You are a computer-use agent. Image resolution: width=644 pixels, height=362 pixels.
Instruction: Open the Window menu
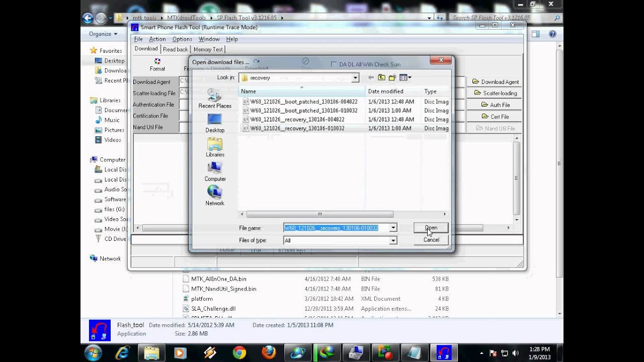[x=209, y=39]
